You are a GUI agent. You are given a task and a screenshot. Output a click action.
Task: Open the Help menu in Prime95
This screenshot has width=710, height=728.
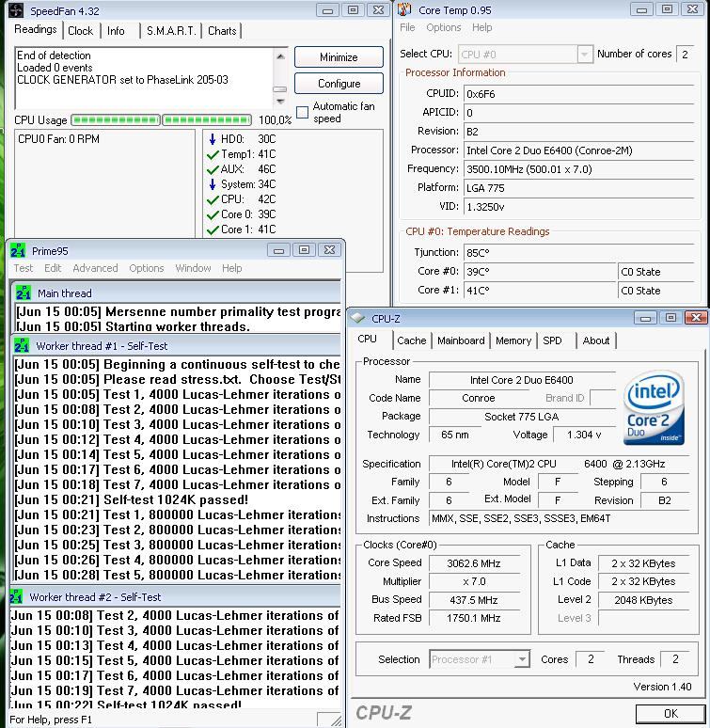pos(231,268)
